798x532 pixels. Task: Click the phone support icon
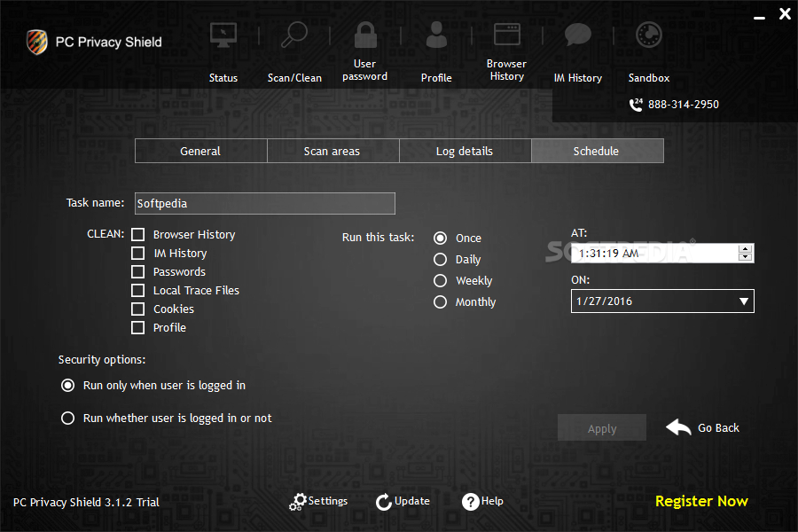click(636, 105)
